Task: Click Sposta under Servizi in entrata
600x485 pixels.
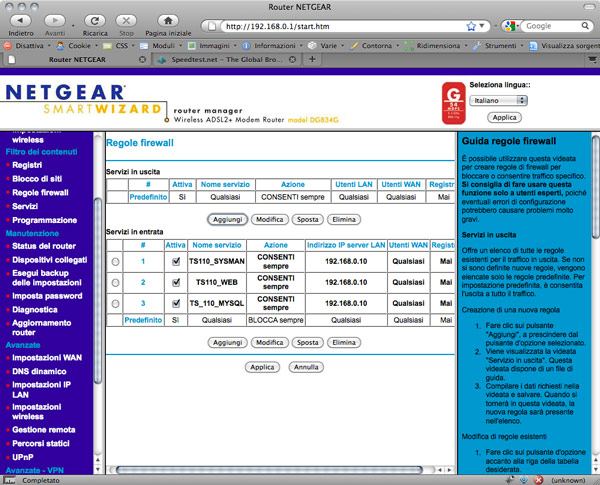Action: click(x=308, y=343)
